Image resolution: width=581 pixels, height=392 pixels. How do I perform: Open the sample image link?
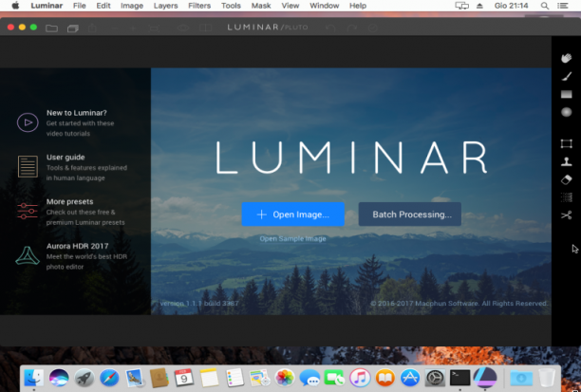tap(292, 239)
